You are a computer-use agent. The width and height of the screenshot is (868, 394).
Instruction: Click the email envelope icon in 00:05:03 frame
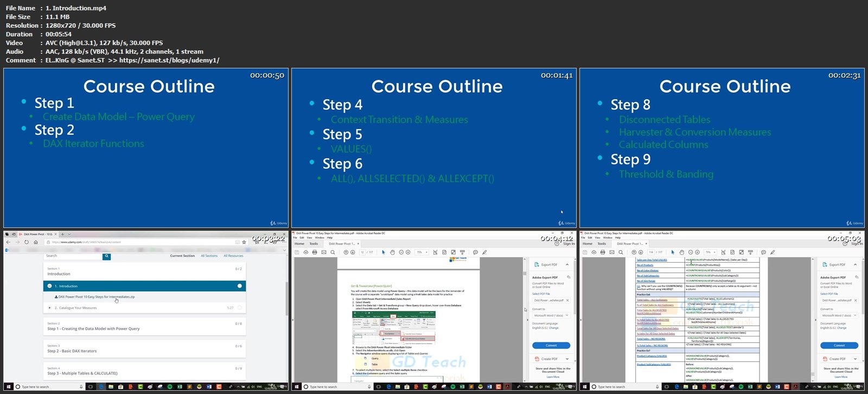coord(612,252)
